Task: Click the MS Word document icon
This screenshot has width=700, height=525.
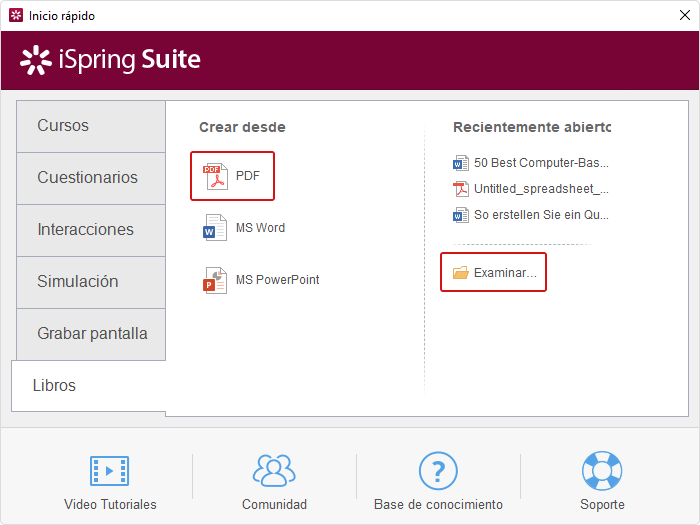Action: tap(215, 228)
